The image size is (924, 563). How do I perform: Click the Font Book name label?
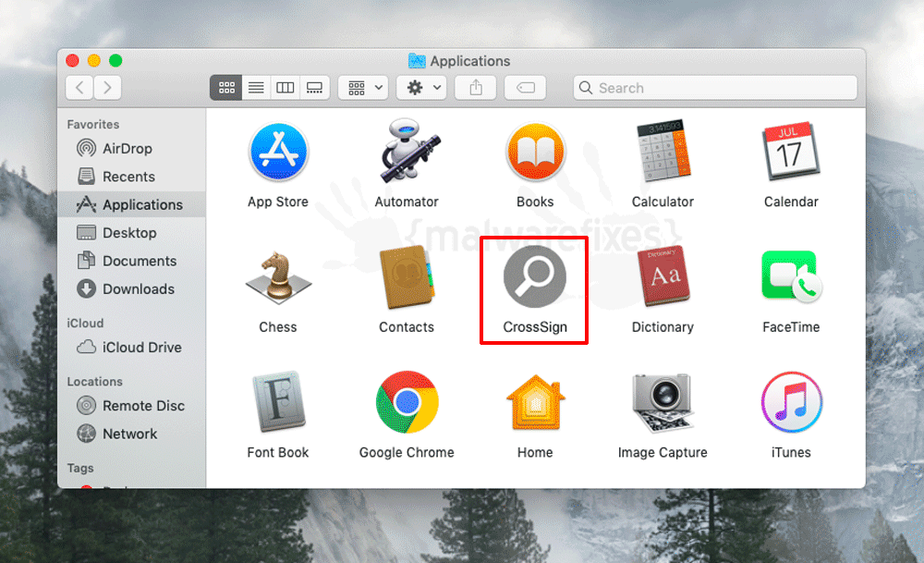[277, 453]
